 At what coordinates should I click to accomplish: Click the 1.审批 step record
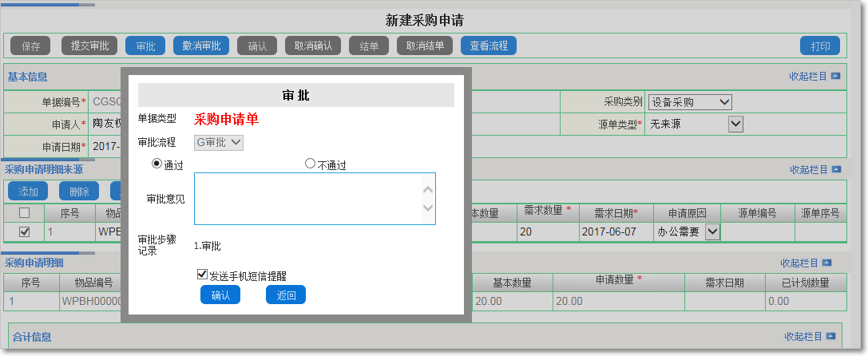click(x=207, y=246)
